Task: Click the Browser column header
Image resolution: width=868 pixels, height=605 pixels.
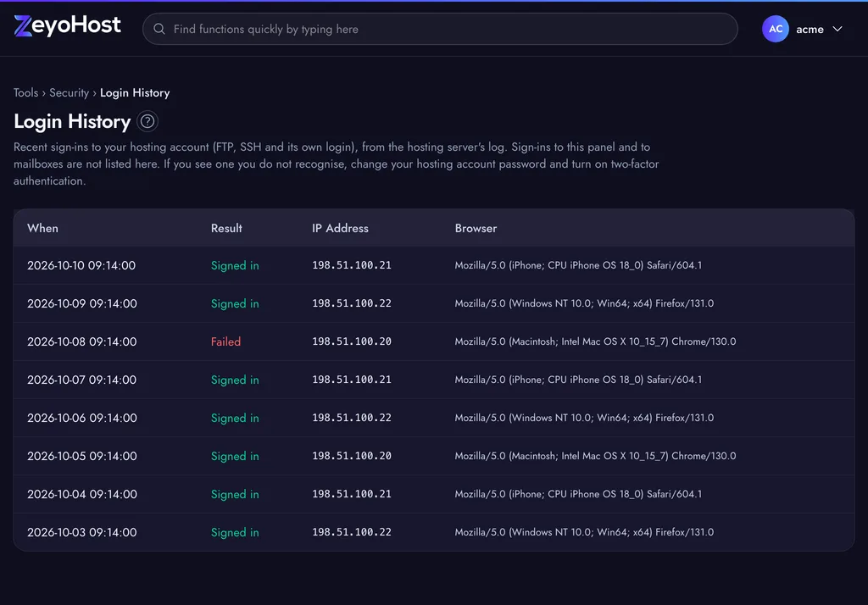Action: point(476,228)
